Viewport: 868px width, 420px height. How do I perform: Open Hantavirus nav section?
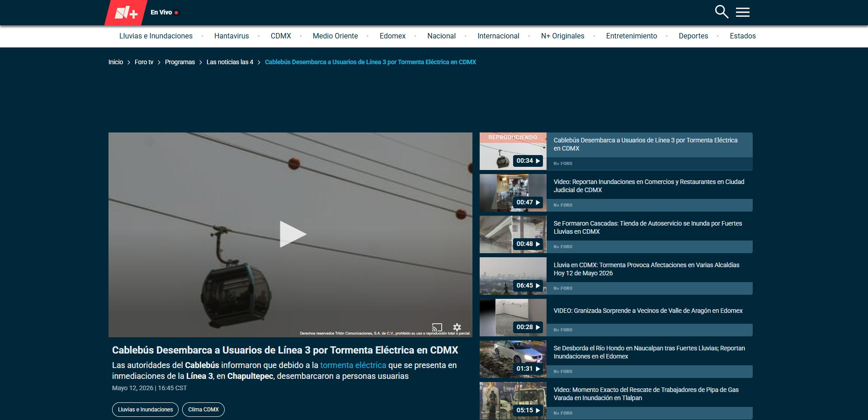pyautogui.click(x=231, y=36)
